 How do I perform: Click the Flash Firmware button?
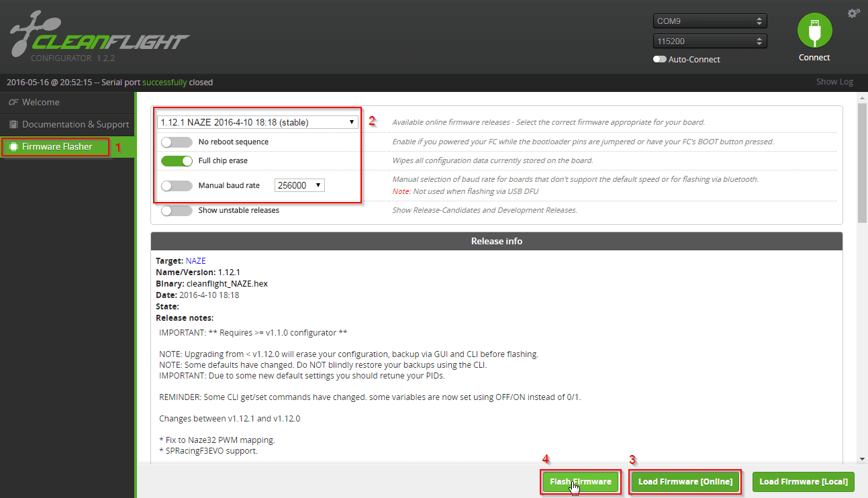coord(580,481)
